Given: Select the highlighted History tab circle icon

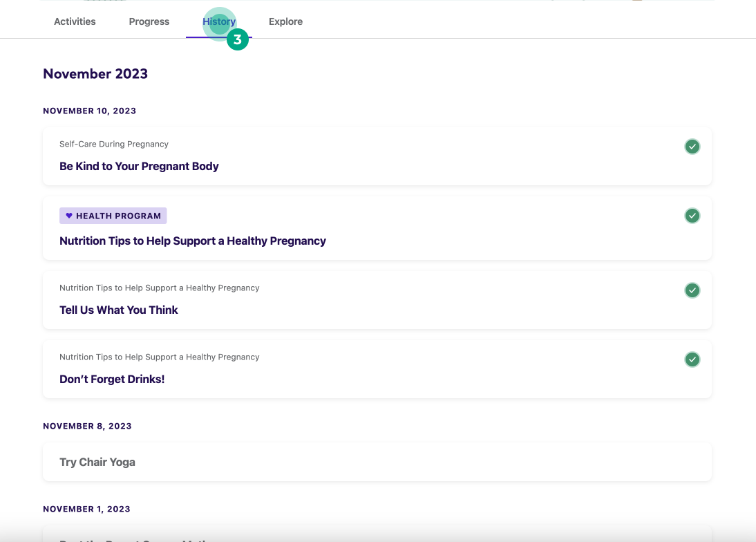Looking at the screenshot, I should pyautogui.click(x=218, y=20).
